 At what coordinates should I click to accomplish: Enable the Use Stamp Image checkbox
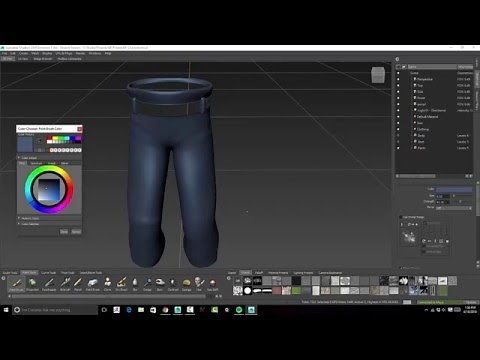point(401,217)
